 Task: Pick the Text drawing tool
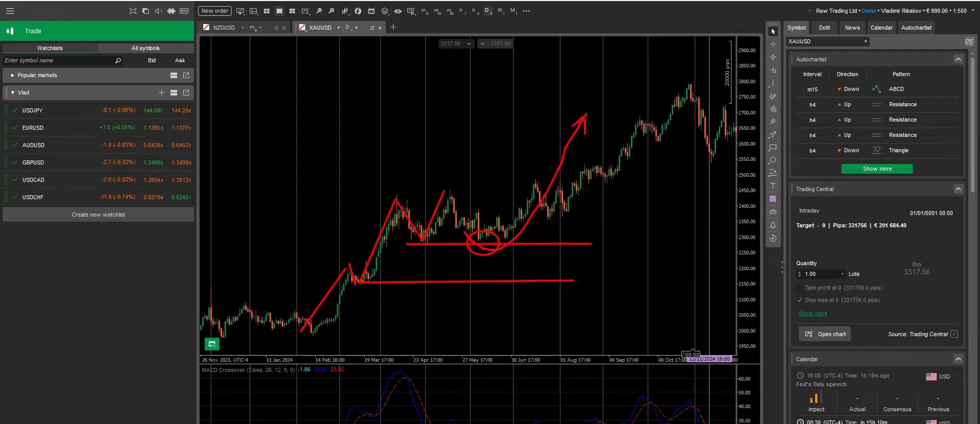773,186
